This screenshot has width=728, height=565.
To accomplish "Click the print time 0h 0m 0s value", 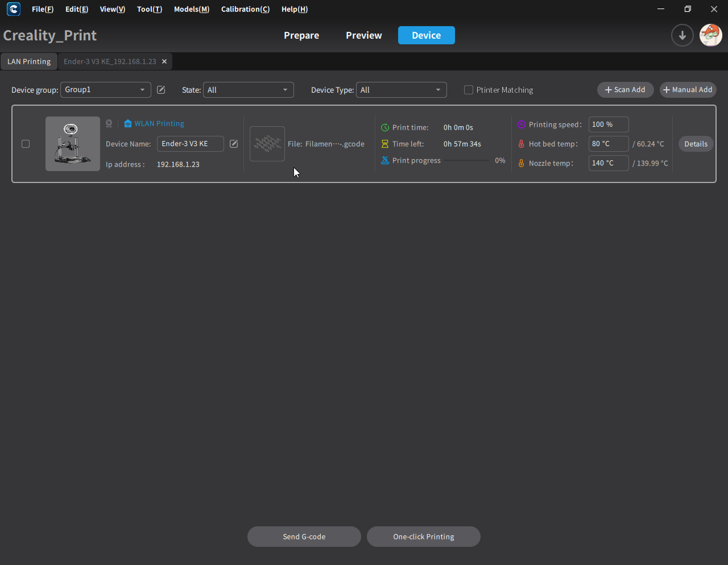I will click(x=458, y=128).
